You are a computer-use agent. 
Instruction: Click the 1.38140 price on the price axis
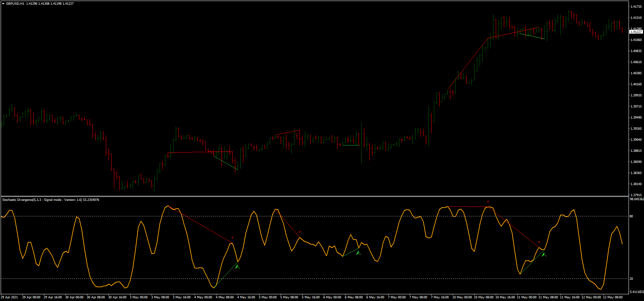point(636,184)
